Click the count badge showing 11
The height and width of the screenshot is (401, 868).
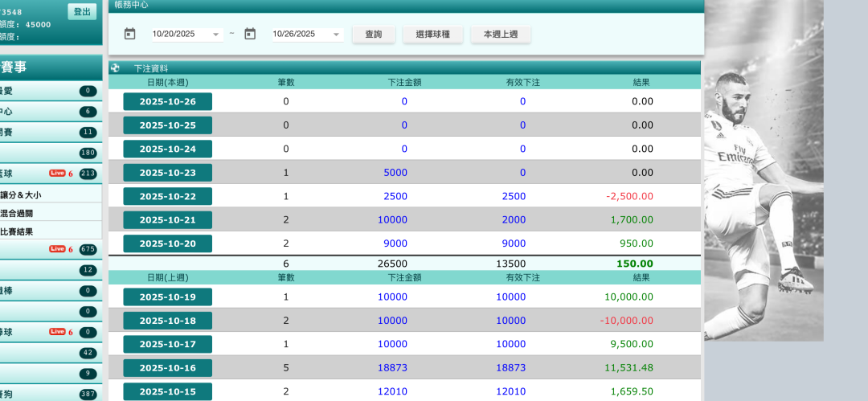(88, 133)
